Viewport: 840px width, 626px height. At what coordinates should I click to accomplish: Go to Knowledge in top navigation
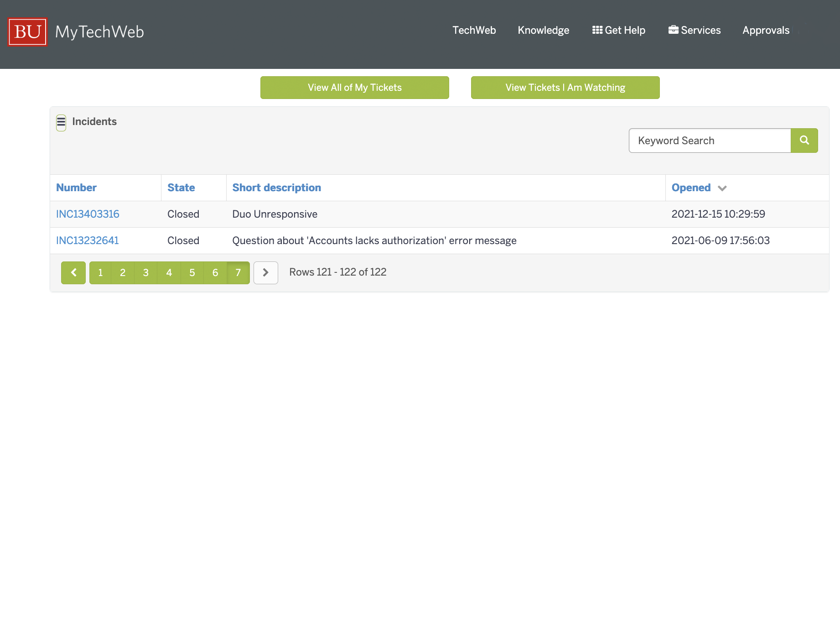(543, 30)
